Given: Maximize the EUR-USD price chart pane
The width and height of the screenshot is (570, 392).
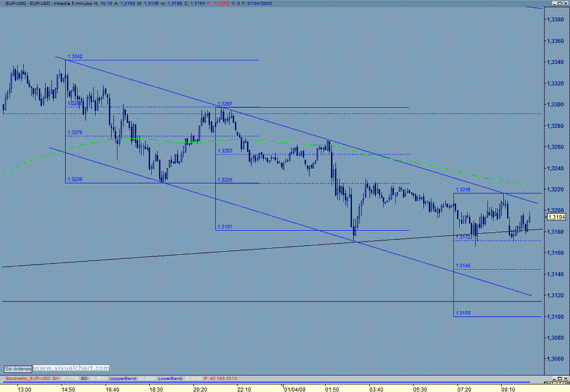Looking at the screenshot, I should (x=560, y=3).
